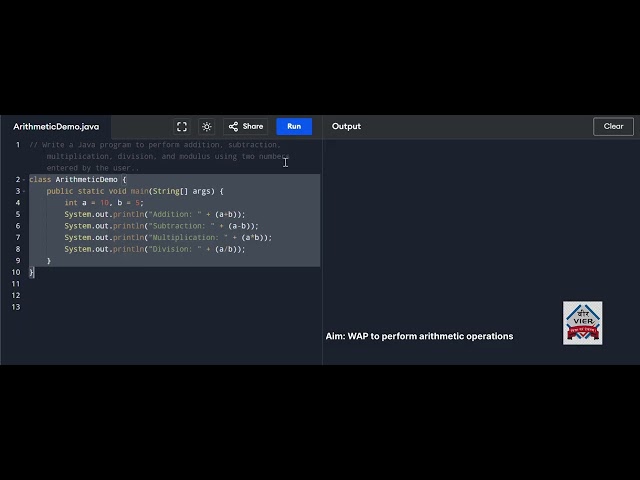
Task: Clear the output panel
Action: point(613,127)
